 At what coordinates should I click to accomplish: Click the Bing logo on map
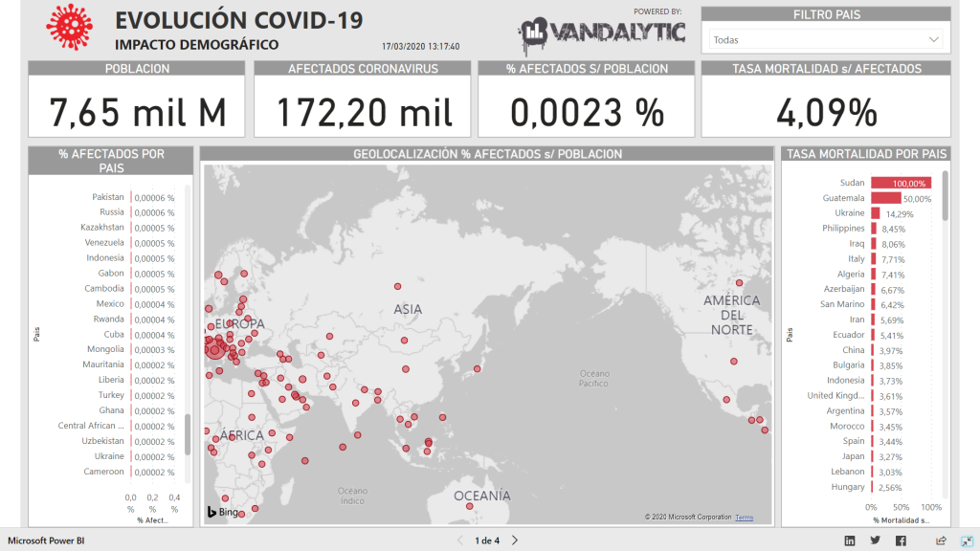click(x=224, y=513)
